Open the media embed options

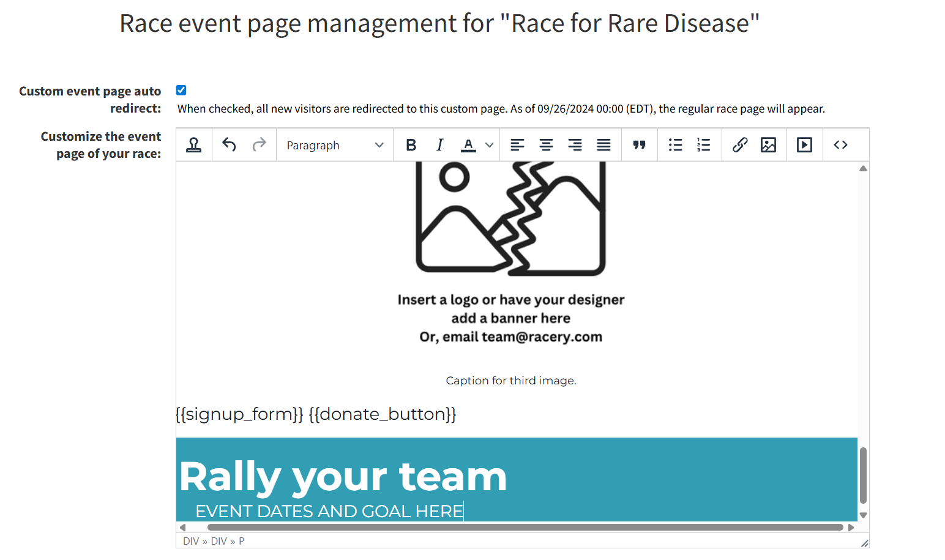[x=804, y=144]
